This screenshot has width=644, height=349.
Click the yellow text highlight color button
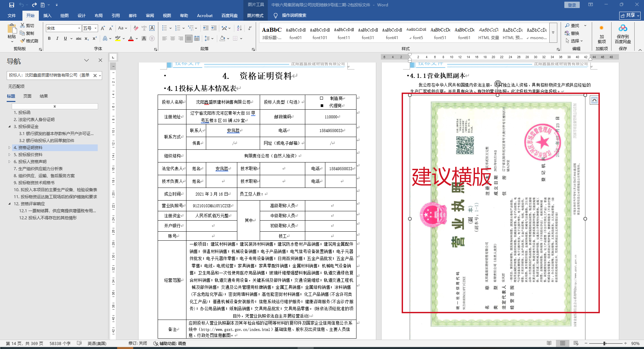[x=117, y=38]
